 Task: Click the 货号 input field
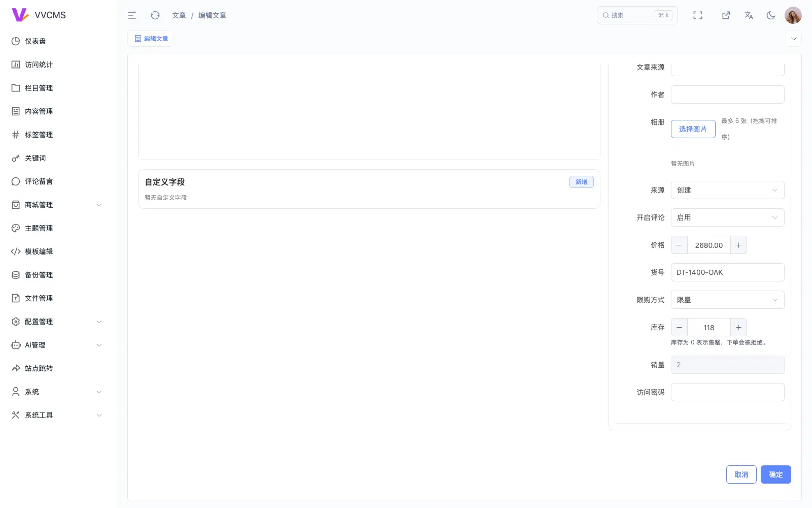point(727,272)
